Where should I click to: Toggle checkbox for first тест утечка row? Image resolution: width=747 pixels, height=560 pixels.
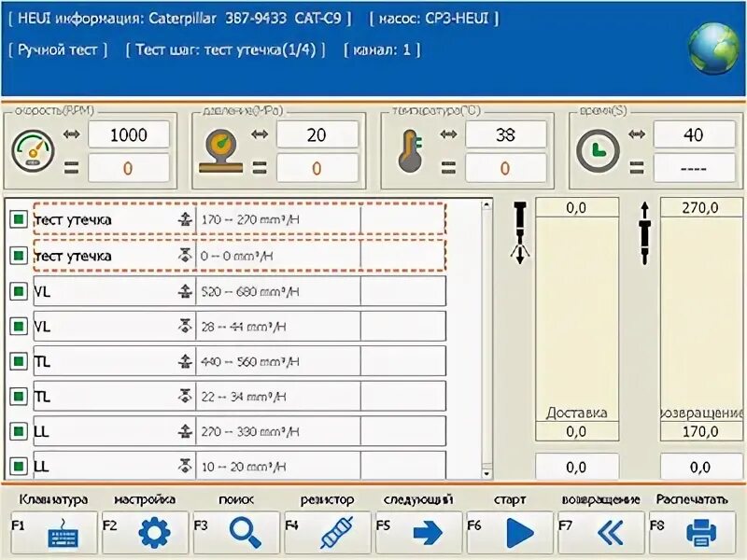(x=19, y=219)
